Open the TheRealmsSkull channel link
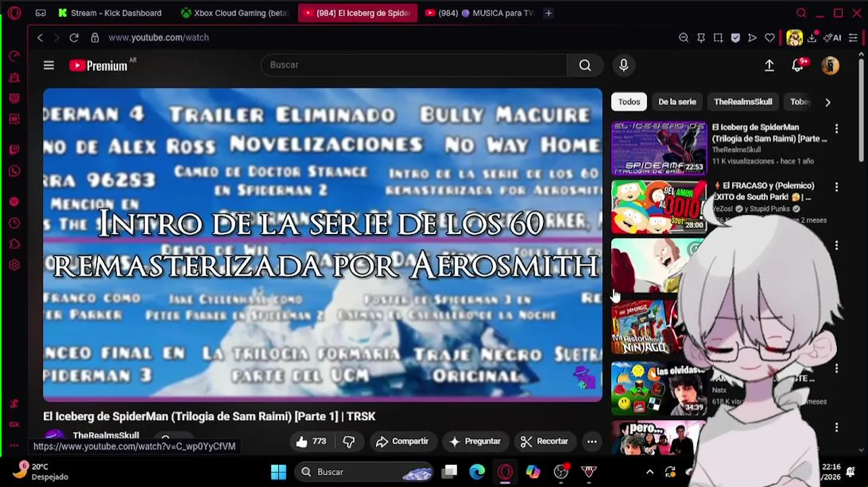Screen dimensions: 868x487 [105, 436]
